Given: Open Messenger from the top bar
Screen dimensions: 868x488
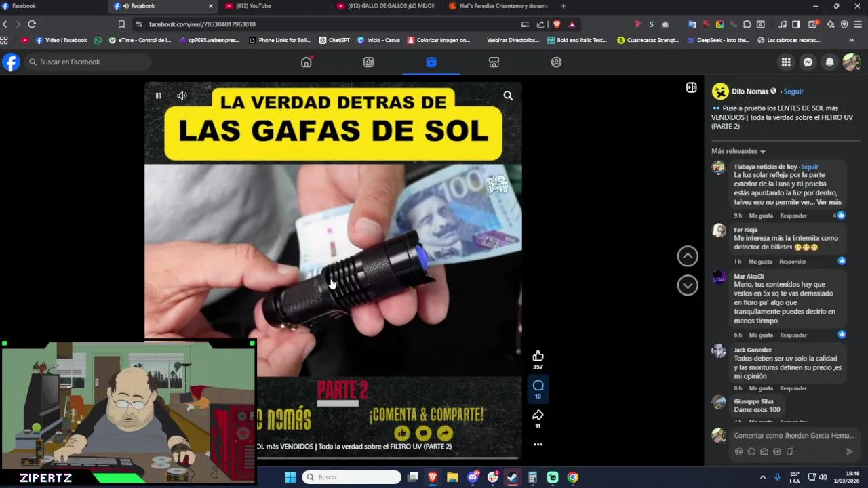Looking at the screenshot, I should pyautogui.click(x=808, y=62).
